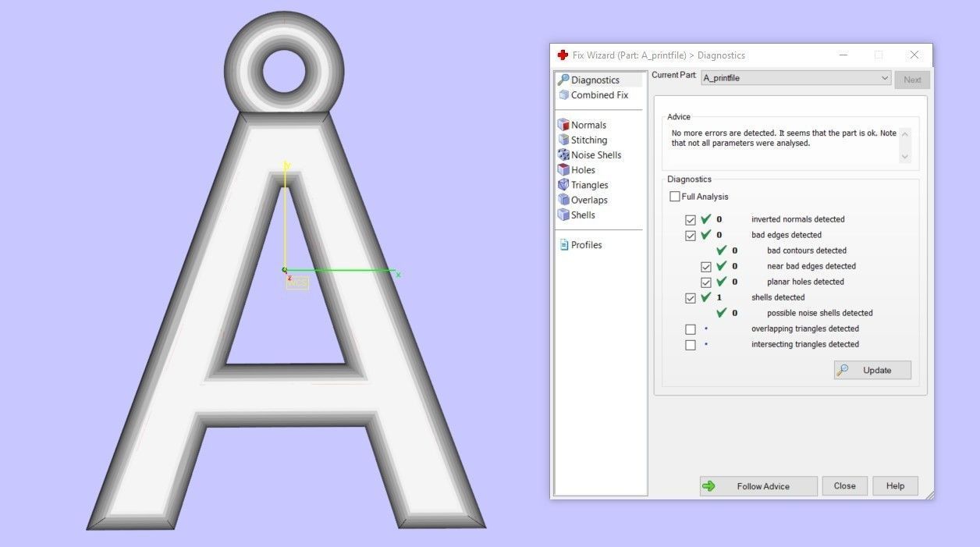
Task: Select Combined Fix in the sidebar
Action: pyautogui.click(x=599, y=95)
